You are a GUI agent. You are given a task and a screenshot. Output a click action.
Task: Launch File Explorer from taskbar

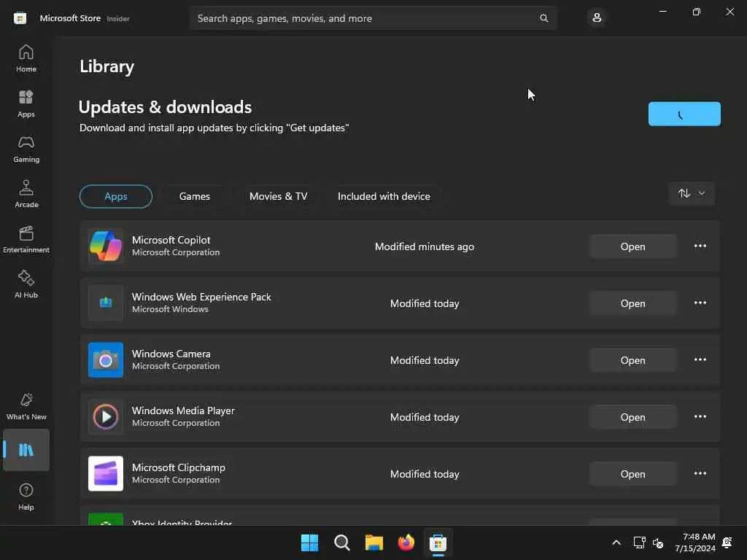click(x=374, y=542)
